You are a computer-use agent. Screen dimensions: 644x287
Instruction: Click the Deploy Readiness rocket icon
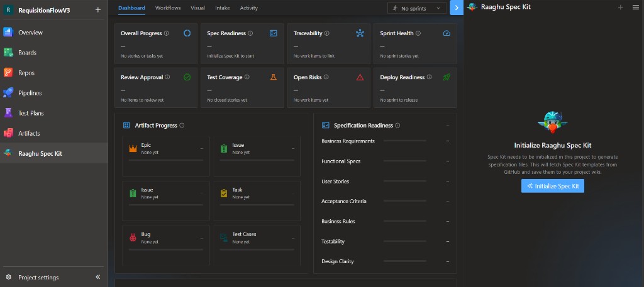click(x=447, y=77)
